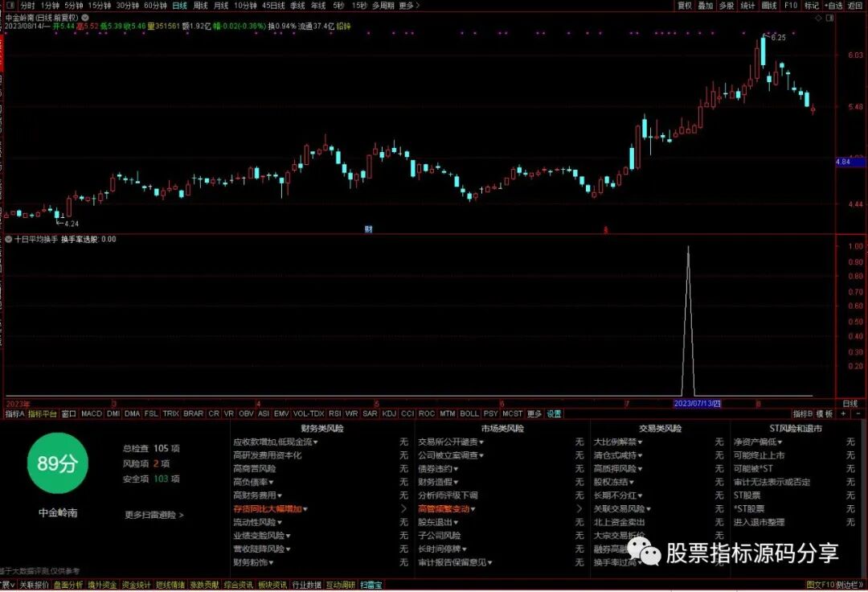Click the 窗口 button in indicator bar
Screen dimensions: 868x592
point(68,413)
